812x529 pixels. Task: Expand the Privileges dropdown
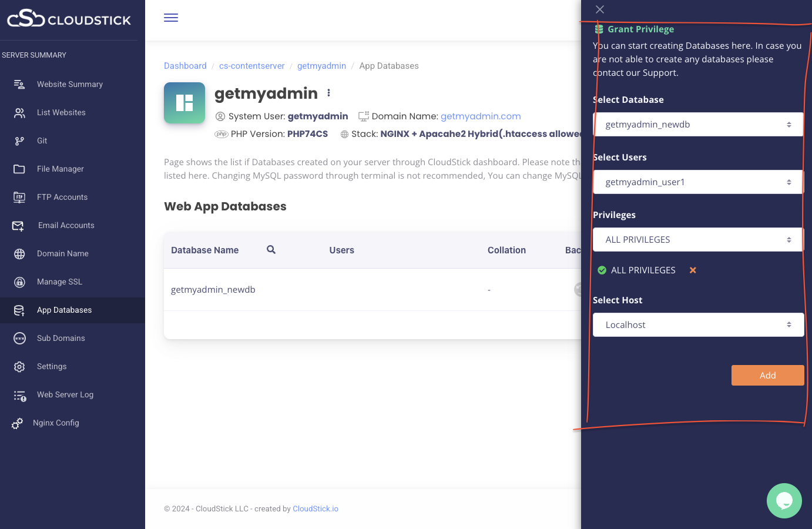pos(698,240)
